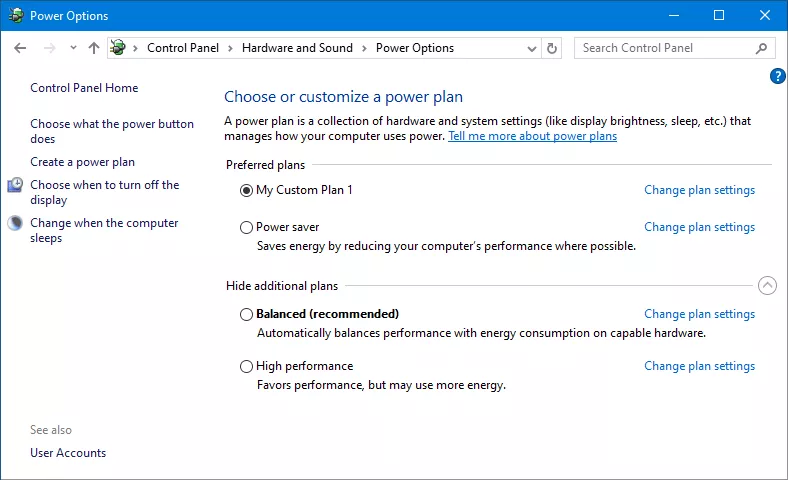This screenshot has height=480, width=788.
Task: Refresh the Power Options page
Action: (x=552, y=48)
